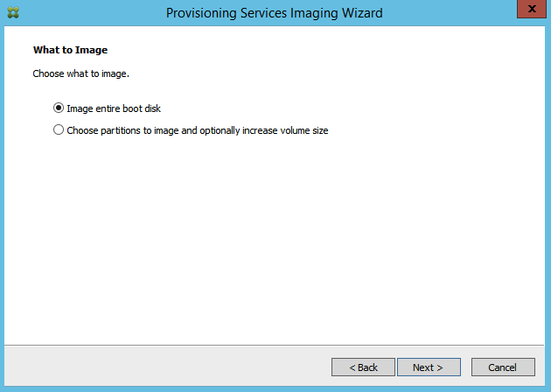Click the blue title bar right of the title
This screenshot has width=551, height=392.
click(x=450, y=13)
